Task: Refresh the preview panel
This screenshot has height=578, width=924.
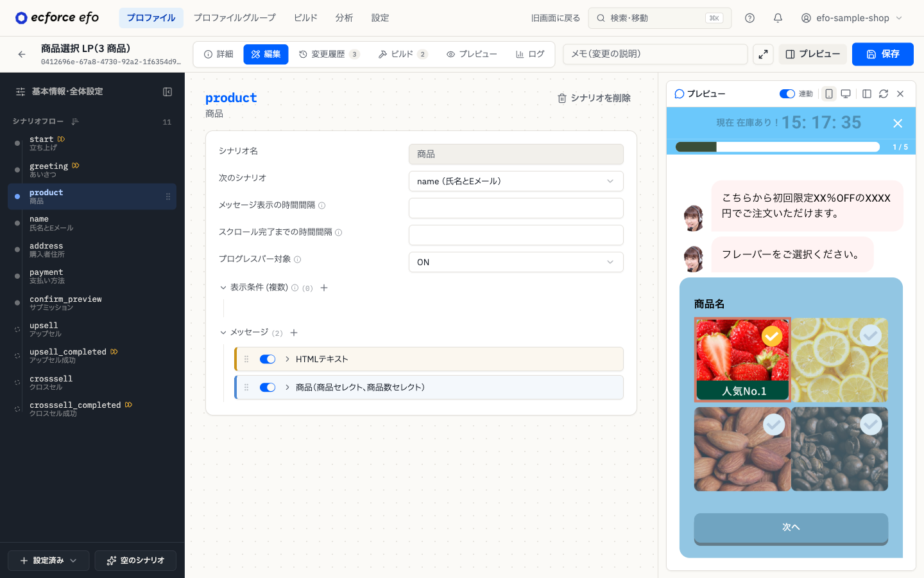Action: pos(884,94)
